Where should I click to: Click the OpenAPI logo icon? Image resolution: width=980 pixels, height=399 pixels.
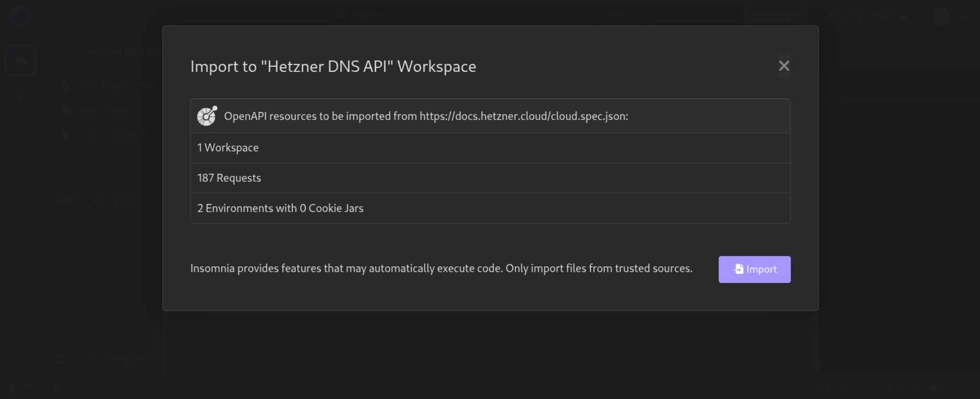[207, 116]
